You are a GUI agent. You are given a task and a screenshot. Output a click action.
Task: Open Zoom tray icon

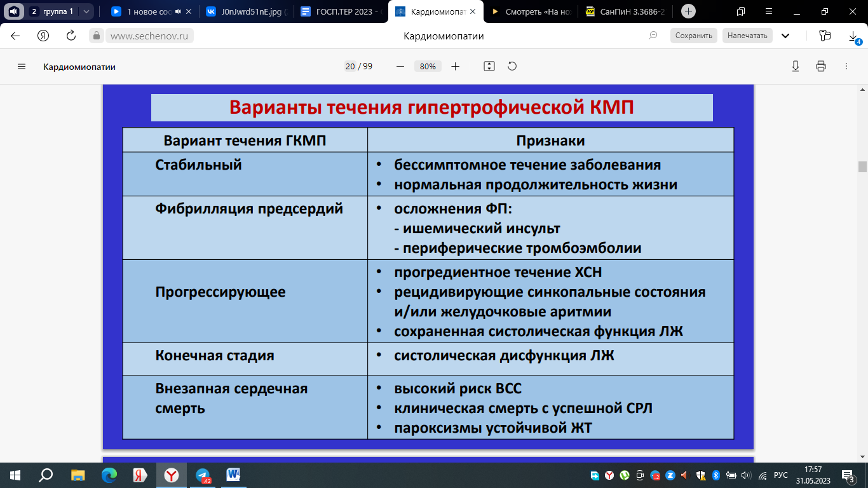tap(670, 475)
